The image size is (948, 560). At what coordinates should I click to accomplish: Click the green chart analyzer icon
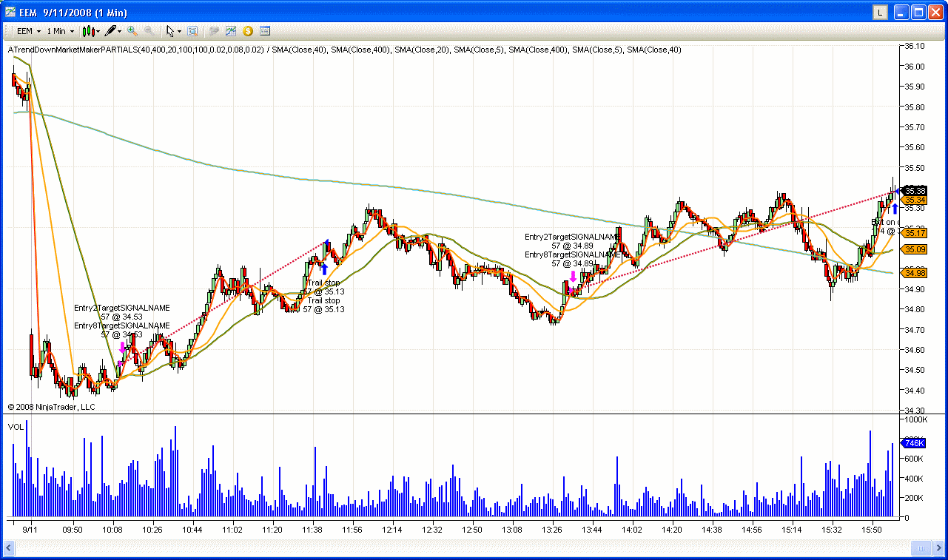pyautogui.click(x=229, y=31)
